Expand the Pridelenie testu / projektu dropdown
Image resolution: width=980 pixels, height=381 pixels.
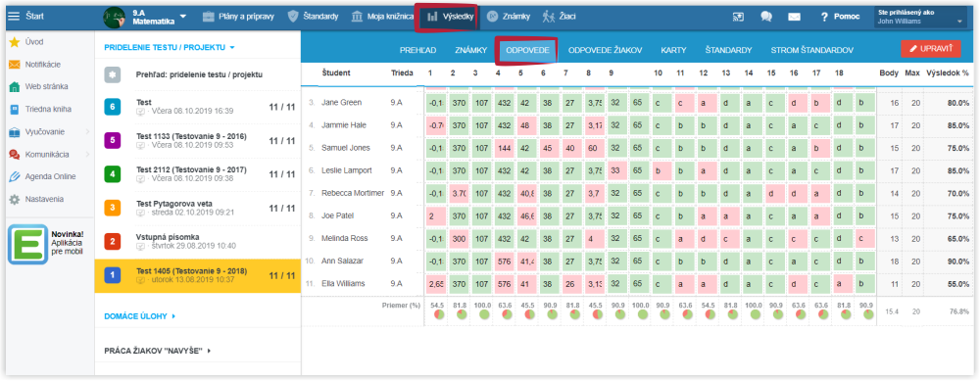(170, 47)
